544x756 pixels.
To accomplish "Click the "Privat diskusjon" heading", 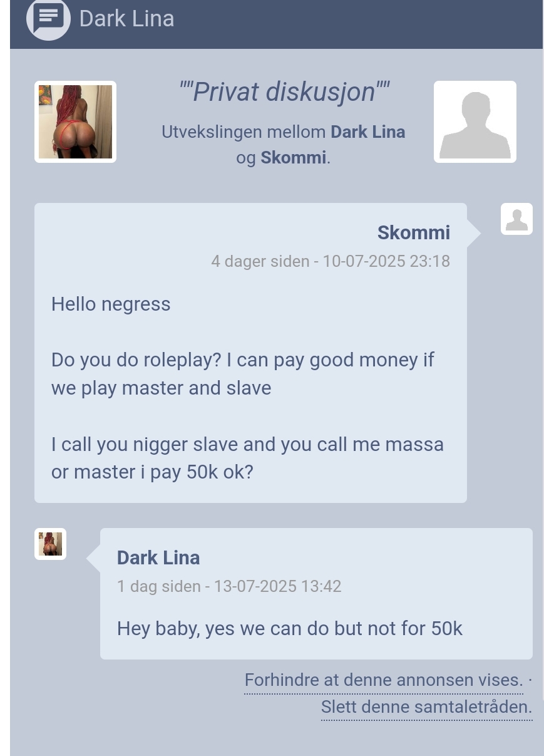I will click(x=284, y=91).
